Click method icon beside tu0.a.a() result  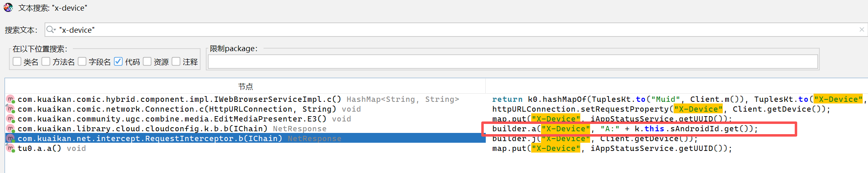click(x=10, y=148)
